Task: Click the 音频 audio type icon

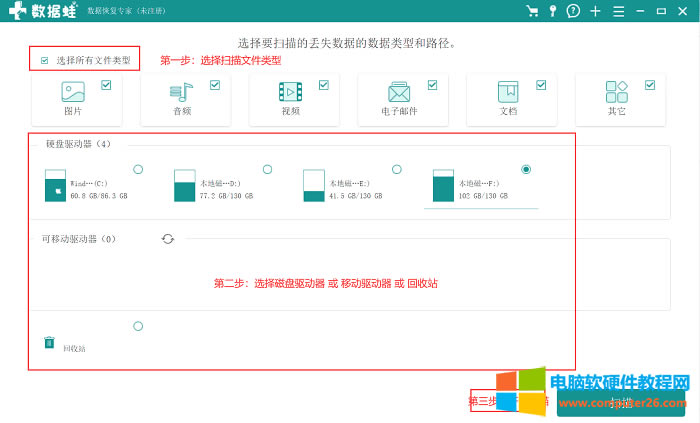Action: [x=181, y=92]
